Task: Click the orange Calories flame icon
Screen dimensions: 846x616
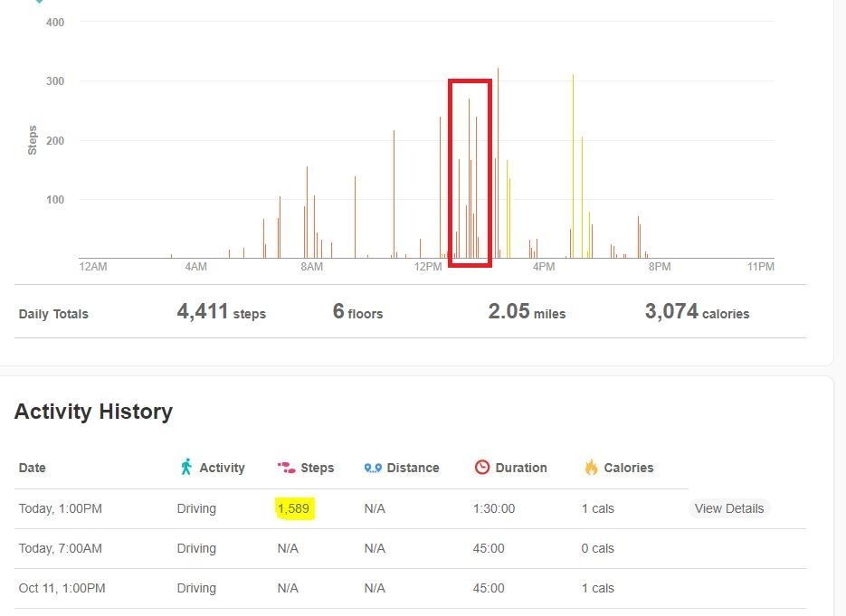Action: click(592, 467)
